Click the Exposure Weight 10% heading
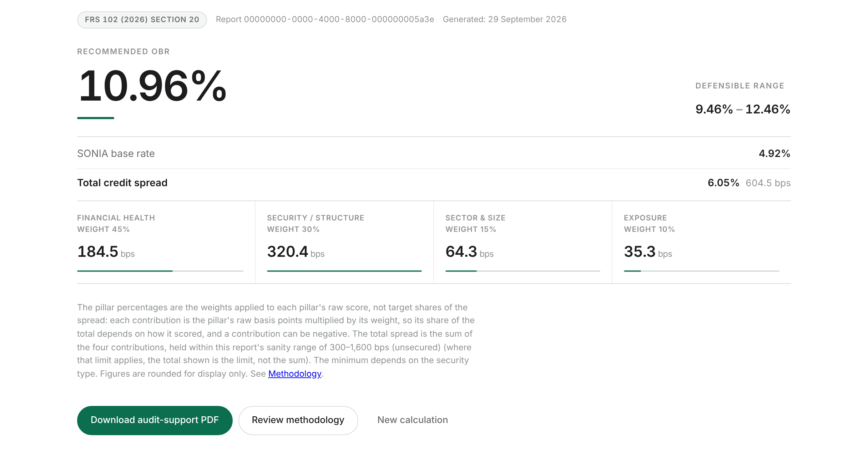 (649, 223)
